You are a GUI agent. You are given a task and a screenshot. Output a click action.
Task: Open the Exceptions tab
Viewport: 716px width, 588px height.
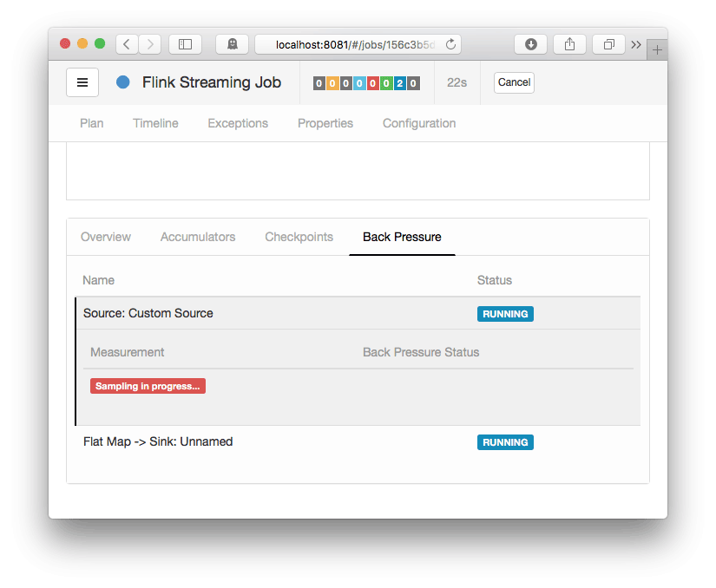[x=238, y=123]
